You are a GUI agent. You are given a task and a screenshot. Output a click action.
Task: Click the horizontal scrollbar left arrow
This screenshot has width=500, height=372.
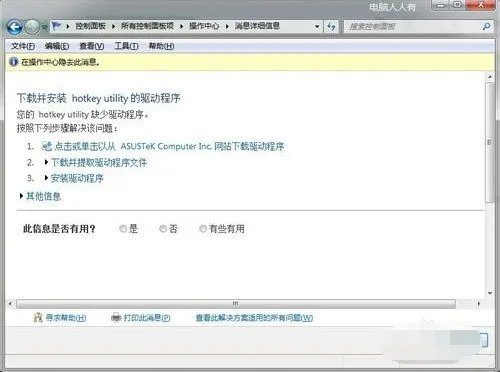pyautogui.click(x=10, y=304)
